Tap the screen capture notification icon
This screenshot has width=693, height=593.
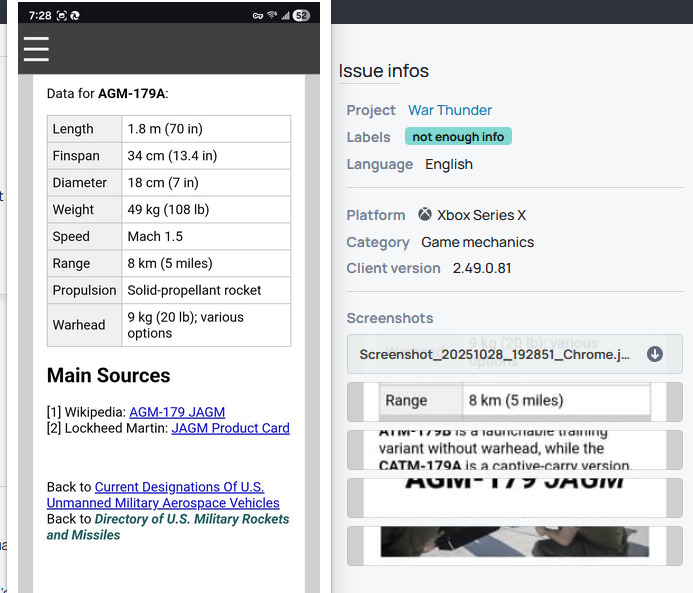(61, 16)
